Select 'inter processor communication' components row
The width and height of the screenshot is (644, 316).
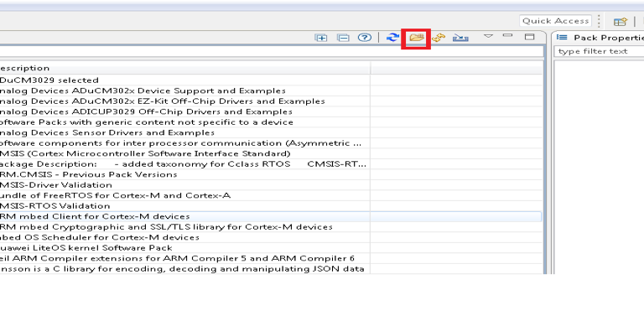pos(271,143)
